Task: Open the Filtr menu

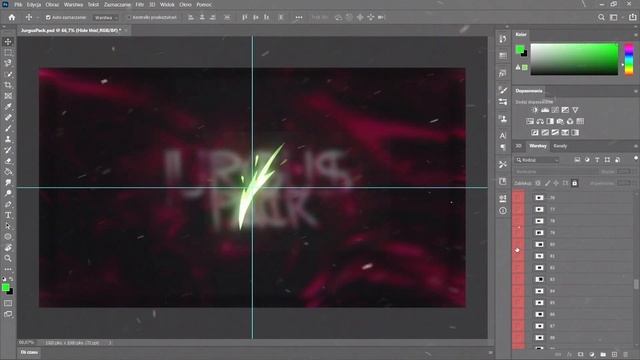Action: [x=140, y=4]
